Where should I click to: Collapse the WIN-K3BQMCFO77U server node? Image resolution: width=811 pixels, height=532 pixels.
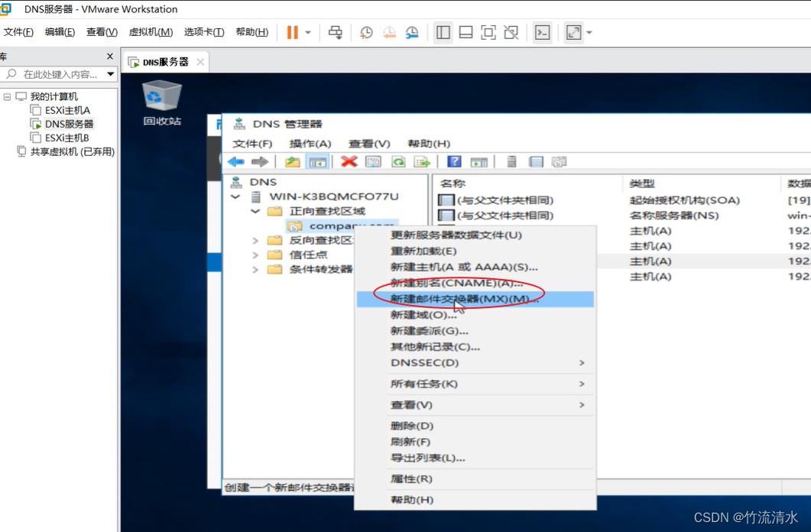click(x=235, y=196)
